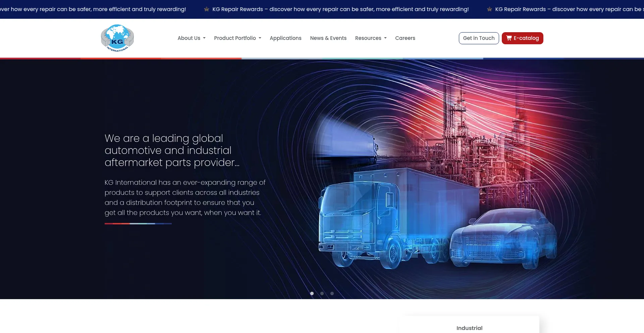Visit the Careers page
The image size is (644, 333).
(405, 38)
